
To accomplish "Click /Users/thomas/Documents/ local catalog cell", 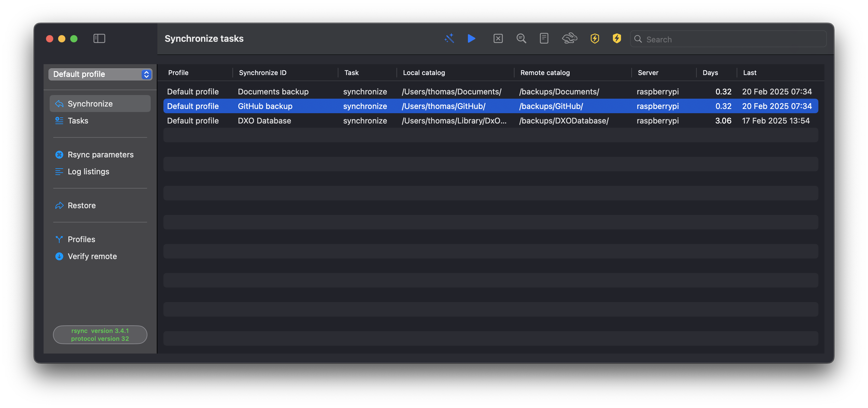I will coord(451,92).
